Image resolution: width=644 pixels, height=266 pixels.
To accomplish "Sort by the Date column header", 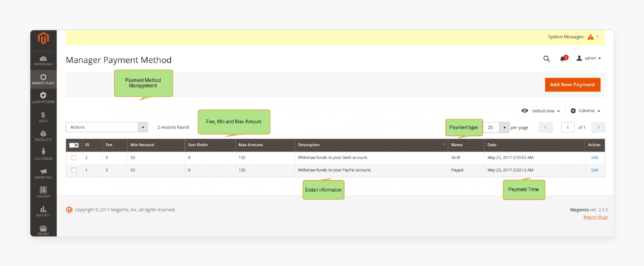I will coord(535,145).
